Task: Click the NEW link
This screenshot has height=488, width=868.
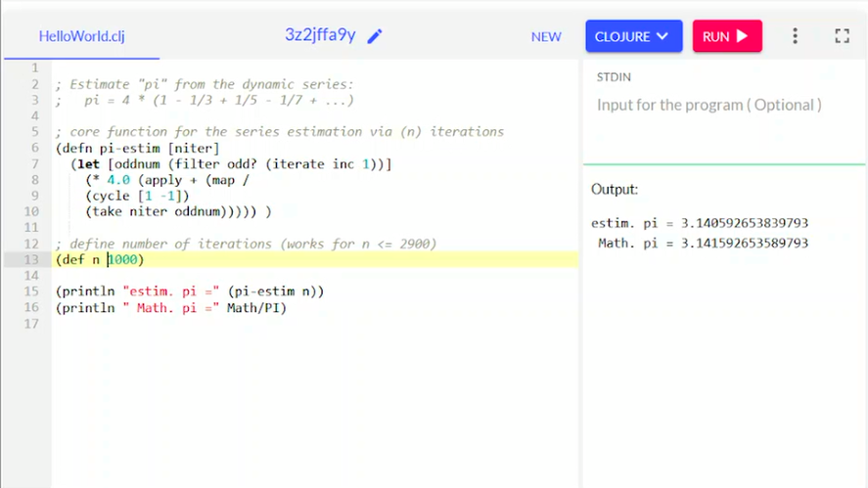Action: pyautogui.click(x=546, y=36)
